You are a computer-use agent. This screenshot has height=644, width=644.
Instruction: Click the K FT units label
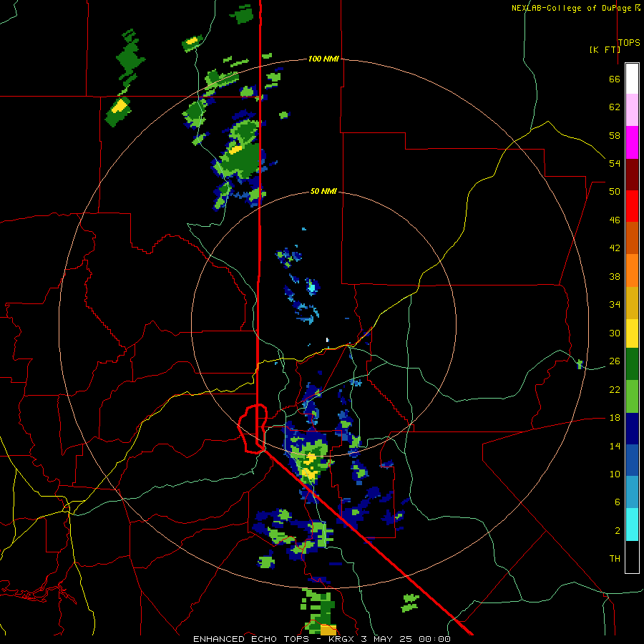click(x=605, y=49)
